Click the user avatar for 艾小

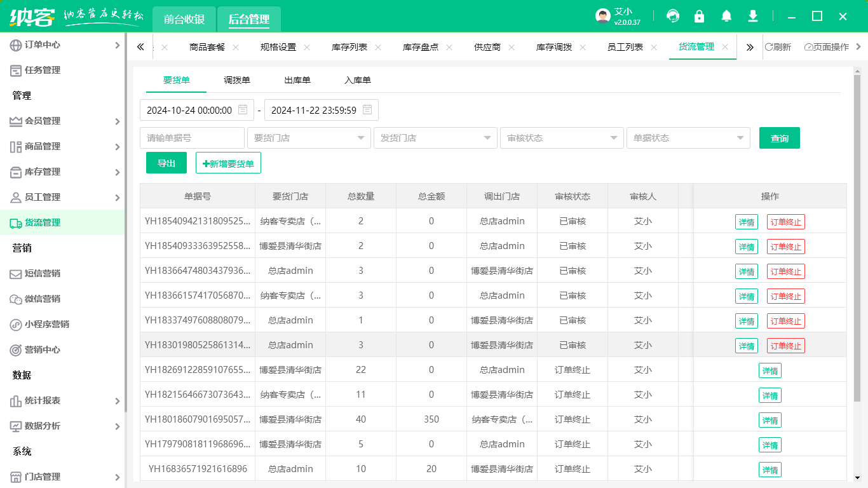click(602, 17)
